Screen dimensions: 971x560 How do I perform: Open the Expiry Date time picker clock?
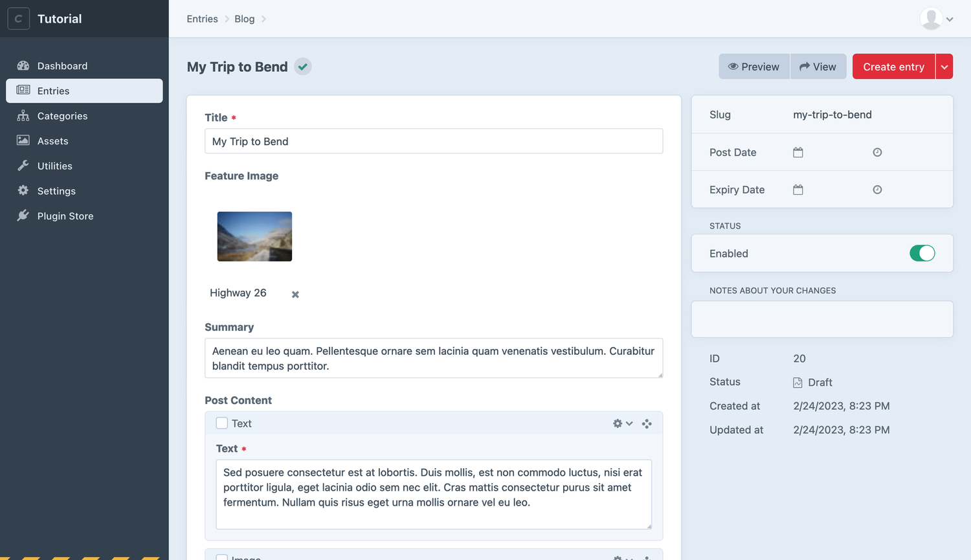[877, 189]
